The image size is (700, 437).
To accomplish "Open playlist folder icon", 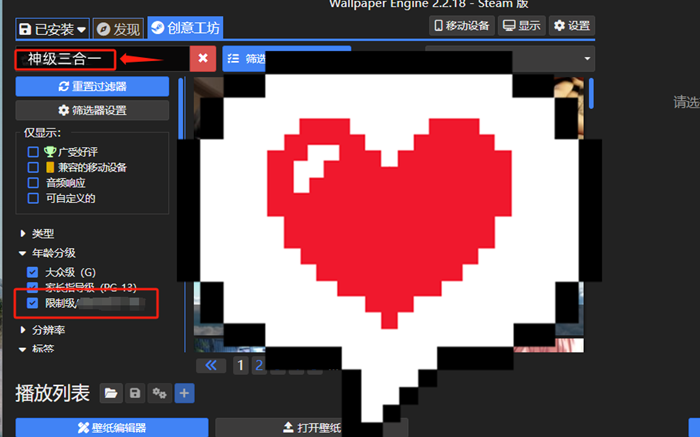I will click(111, 393).
